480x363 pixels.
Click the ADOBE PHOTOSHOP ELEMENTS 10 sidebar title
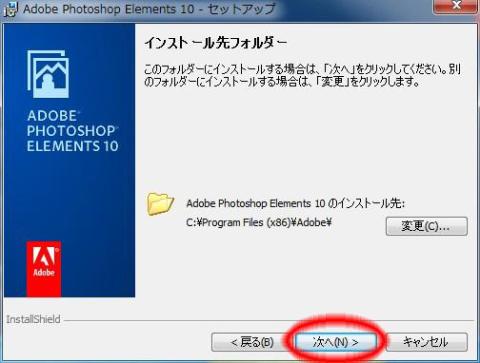point(72,131)
